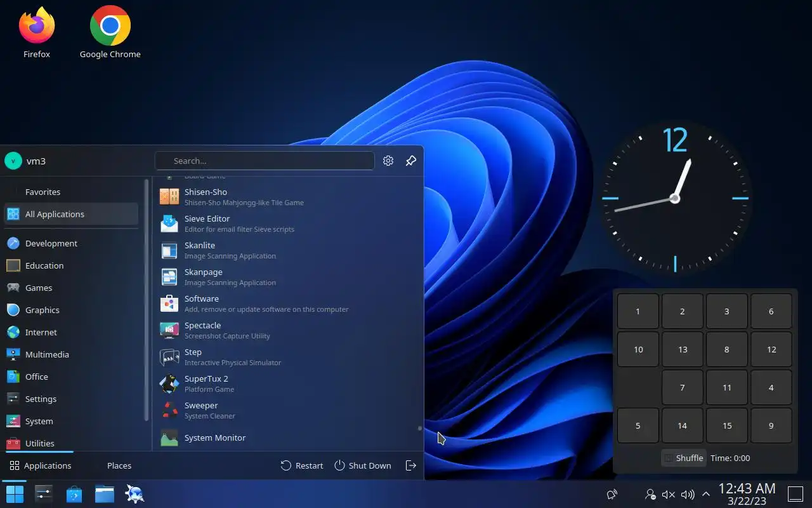Viewport: 812px width, 508px height.
Task: Open Skanlite scanning application
Action: (x=287, y=250)
